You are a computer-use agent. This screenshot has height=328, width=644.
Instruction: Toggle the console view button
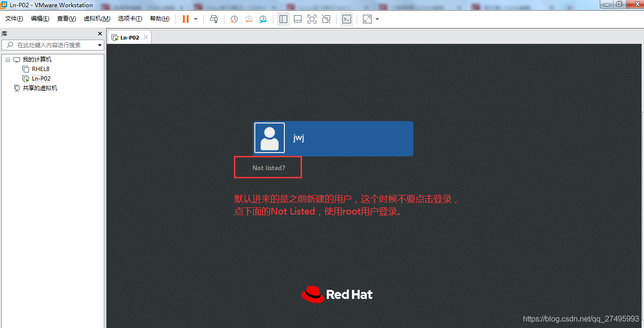[x=347, y=19]
